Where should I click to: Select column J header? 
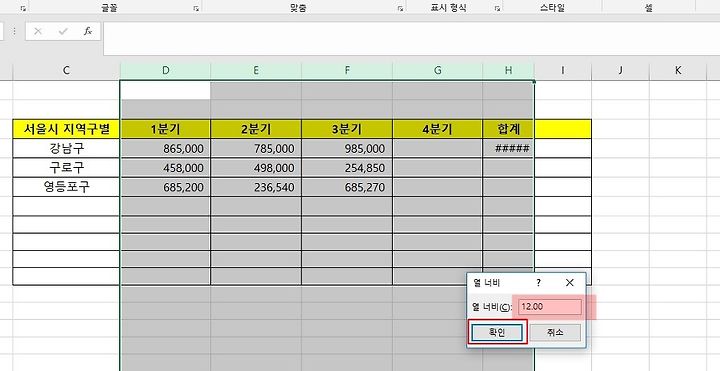coord(620,70)
